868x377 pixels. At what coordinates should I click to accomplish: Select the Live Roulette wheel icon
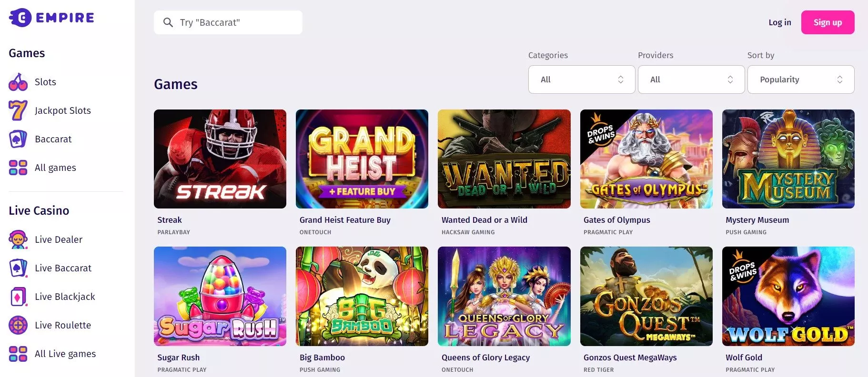pos(18,325)
